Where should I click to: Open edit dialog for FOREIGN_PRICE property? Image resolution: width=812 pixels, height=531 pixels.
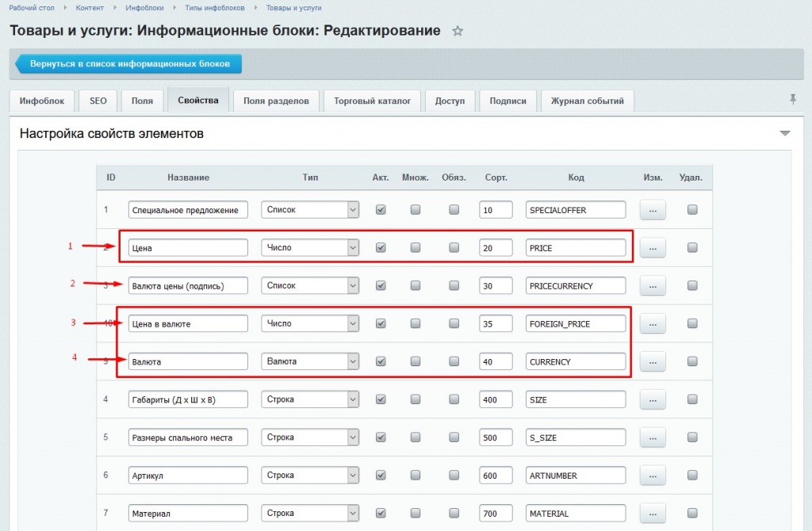(653, 324)
